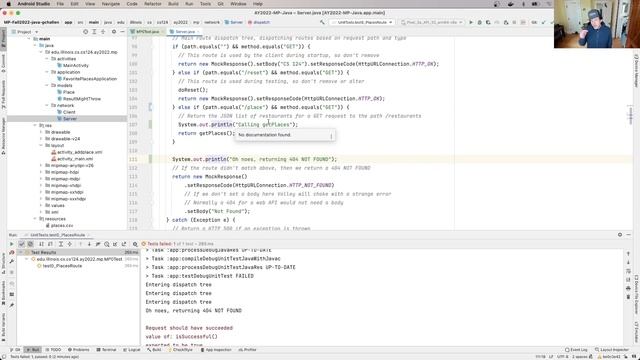Toggle show ignored tests in Run toolbar
This screenshot has width=640, height=360.
tap(30, 244)
